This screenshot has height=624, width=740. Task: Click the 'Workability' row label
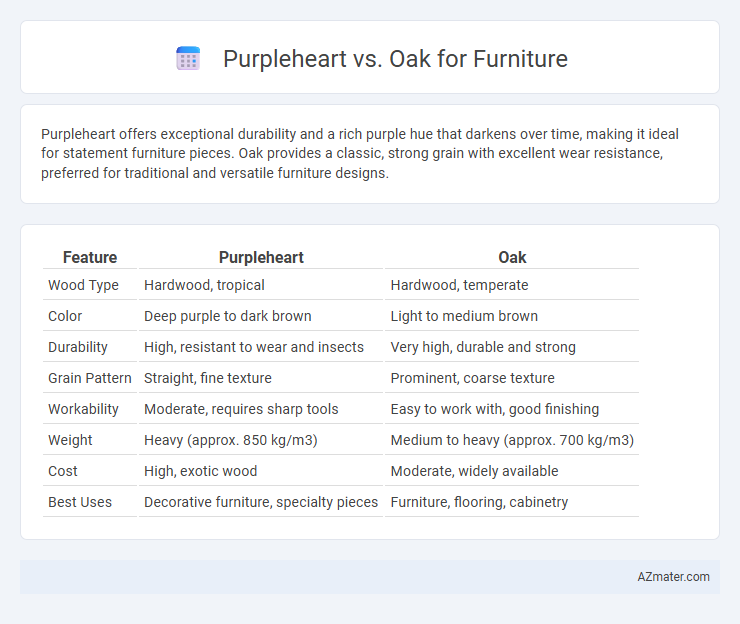[x=83, y=409]
